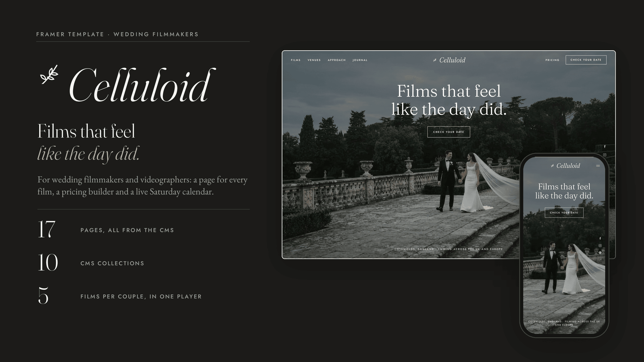Open the Approach nav link in desktop preview
The image size is (644, 362).
coord(336,60)
